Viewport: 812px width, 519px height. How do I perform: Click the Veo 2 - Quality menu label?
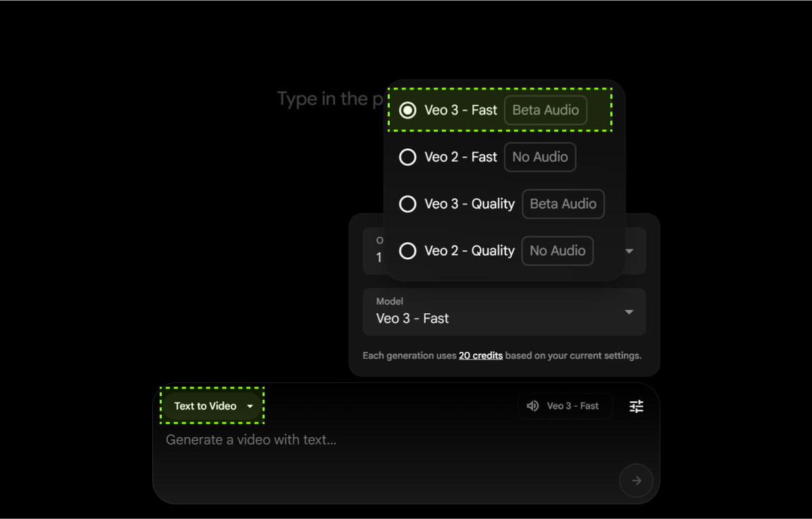tap(470, 251)
